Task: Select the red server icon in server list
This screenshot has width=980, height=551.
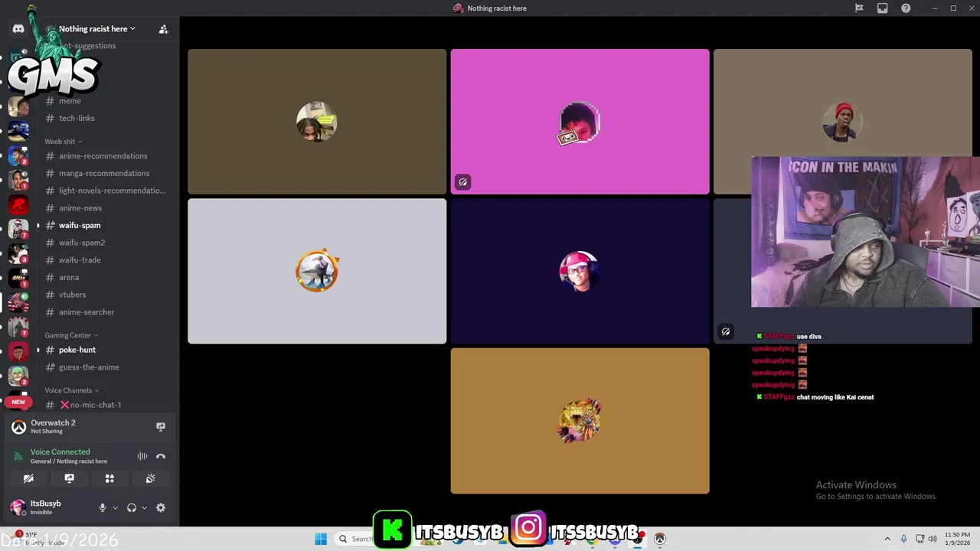Action: click(18, 204)
